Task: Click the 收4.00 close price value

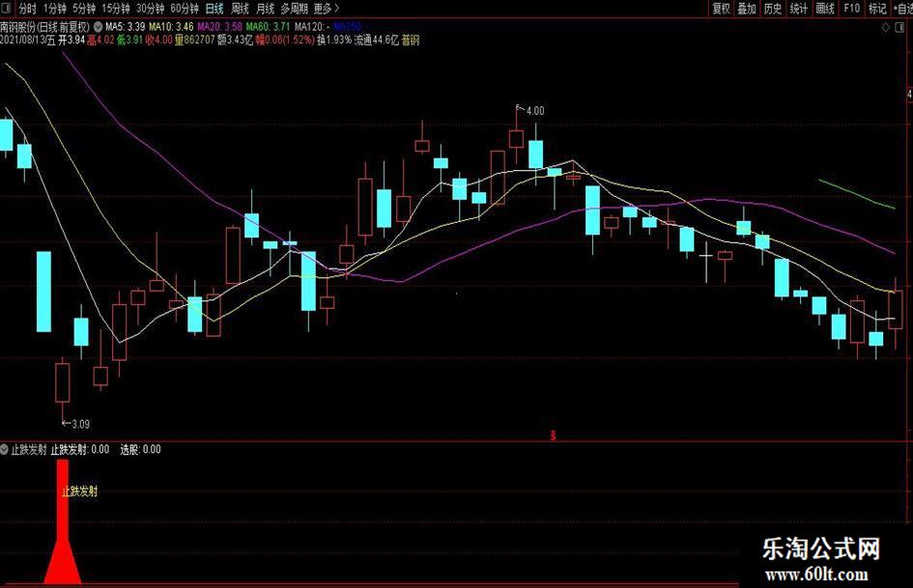Action: 158,41
